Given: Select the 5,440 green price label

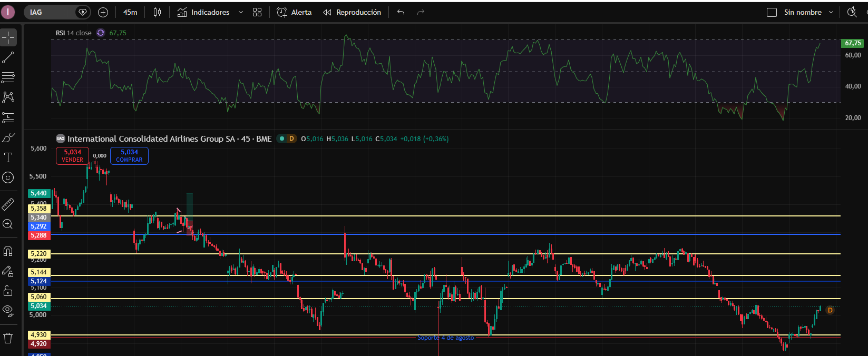Looking at the screenshot, I should (38, 193).
